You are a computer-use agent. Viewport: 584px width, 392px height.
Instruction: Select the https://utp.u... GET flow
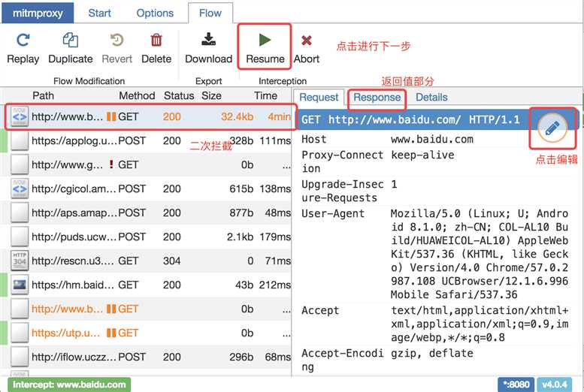[x=146, y=333]
